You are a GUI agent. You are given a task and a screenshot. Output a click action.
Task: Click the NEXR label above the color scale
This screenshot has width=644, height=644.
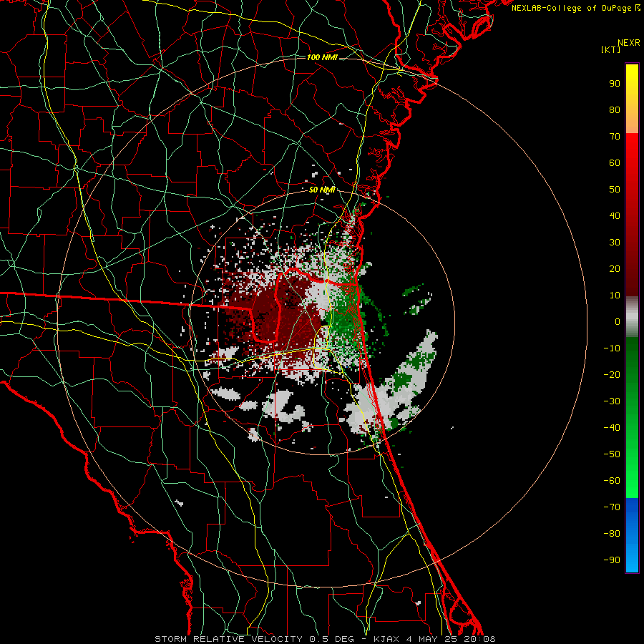(628, 43)
